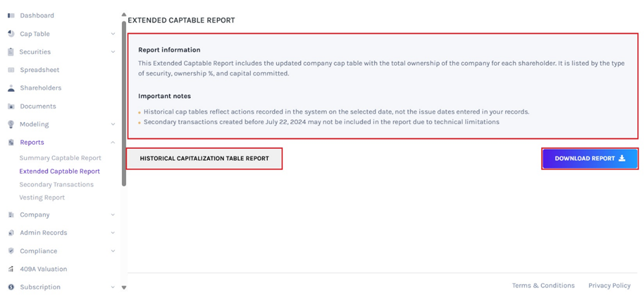644x297 pixels.
Task: Click the Documents folder icon
Action: click(11, 106)
